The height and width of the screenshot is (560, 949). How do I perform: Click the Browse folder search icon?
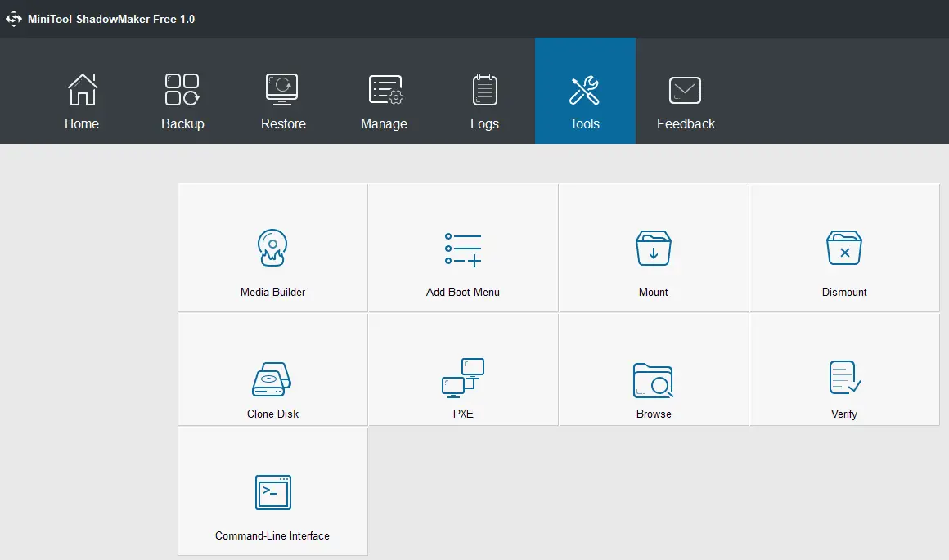point(654,380)
